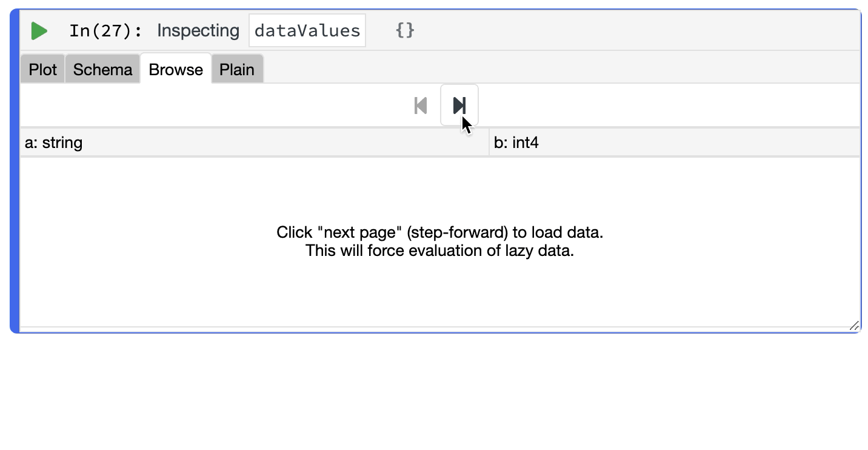This screenshot has height=450, width=868.
Task: Run the cell with green play button
Action: 39,31
